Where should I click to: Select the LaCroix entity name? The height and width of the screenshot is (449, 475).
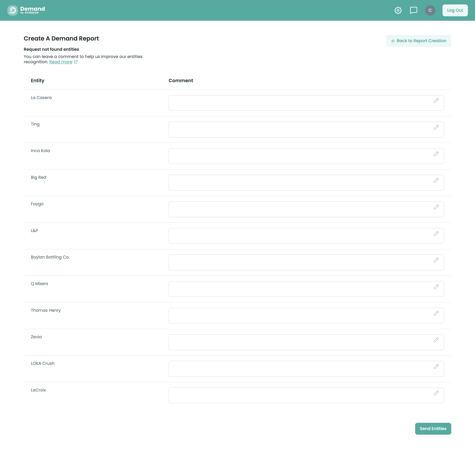pyautogui.click(x=38, y=390)
